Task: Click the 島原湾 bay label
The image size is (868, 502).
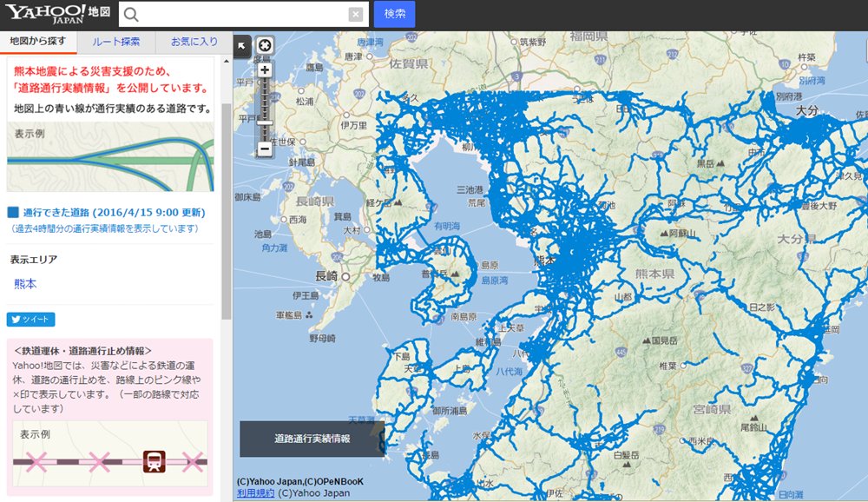Action: (x=495, y=281)
